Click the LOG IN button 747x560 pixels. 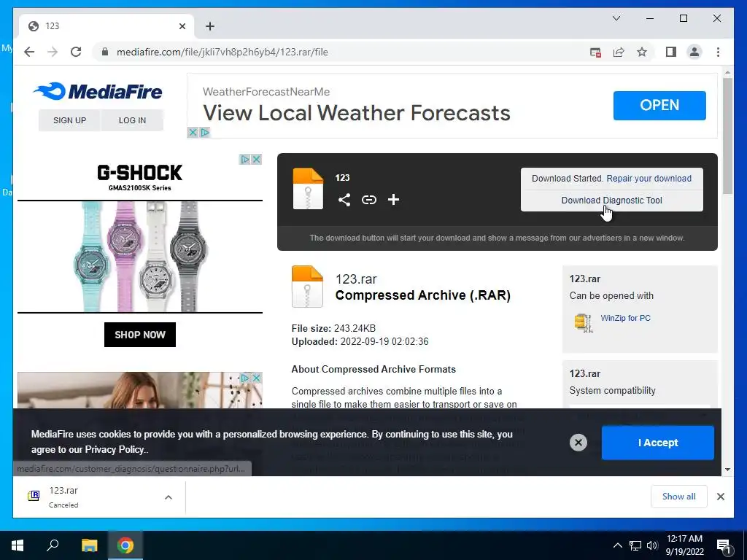pyautogui.click(x=132, y=120)
